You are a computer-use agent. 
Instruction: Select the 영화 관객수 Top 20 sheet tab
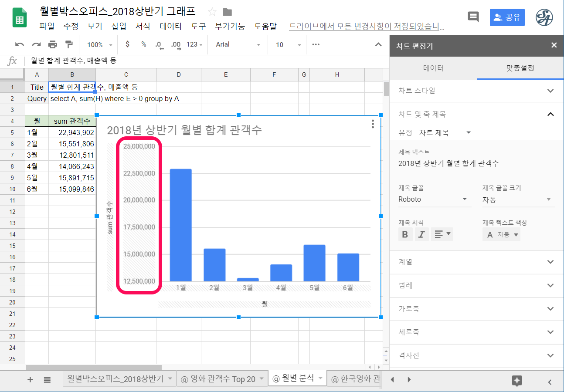point(220,378)
